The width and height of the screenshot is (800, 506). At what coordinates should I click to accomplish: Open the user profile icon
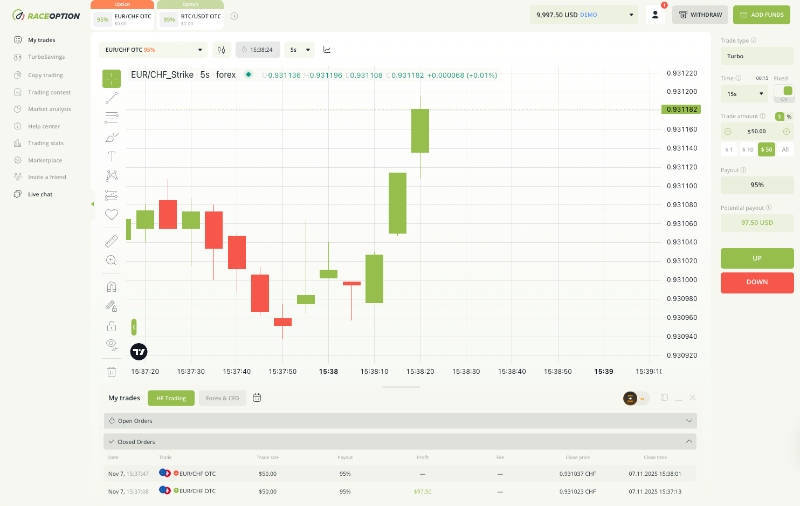click(656, 15)
